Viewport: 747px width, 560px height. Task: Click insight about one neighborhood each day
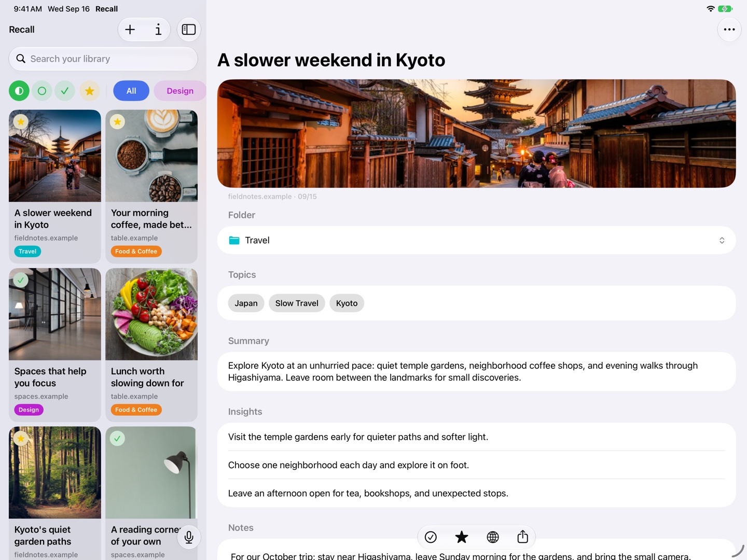[x=349, y=465]
